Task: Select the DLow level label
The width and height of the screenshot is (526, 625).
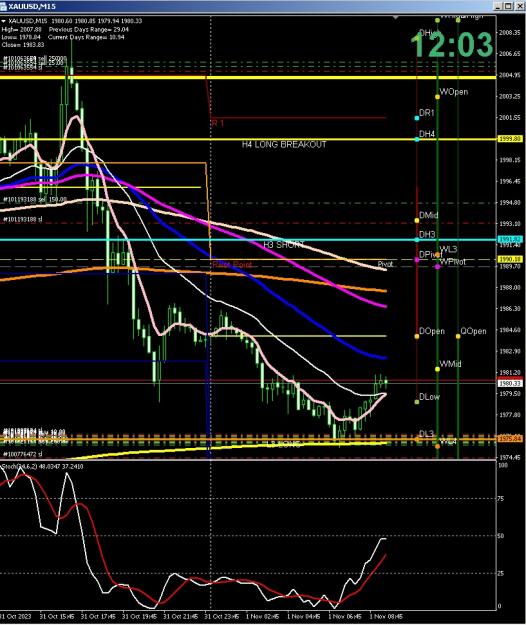Action: coord(430,397)
